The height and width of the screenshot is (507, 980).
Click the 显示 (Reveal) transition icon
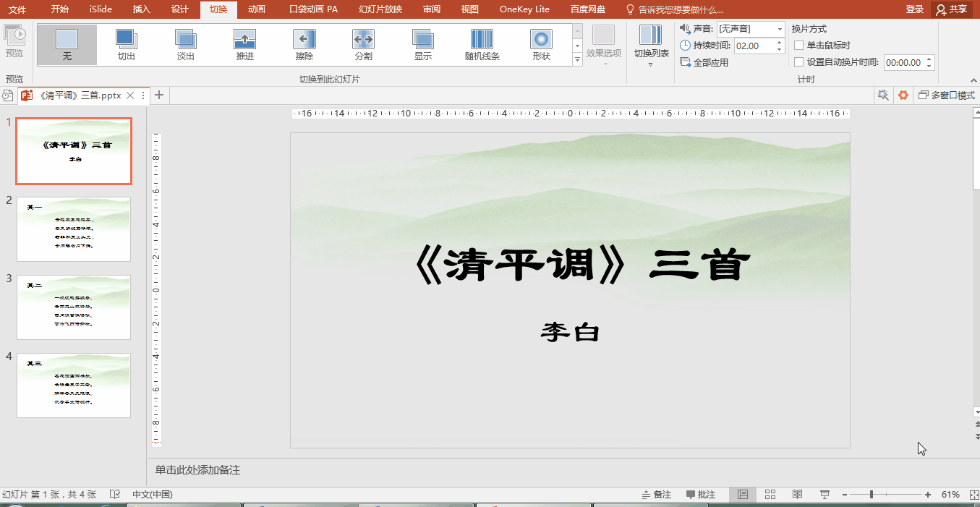(422, 45)
